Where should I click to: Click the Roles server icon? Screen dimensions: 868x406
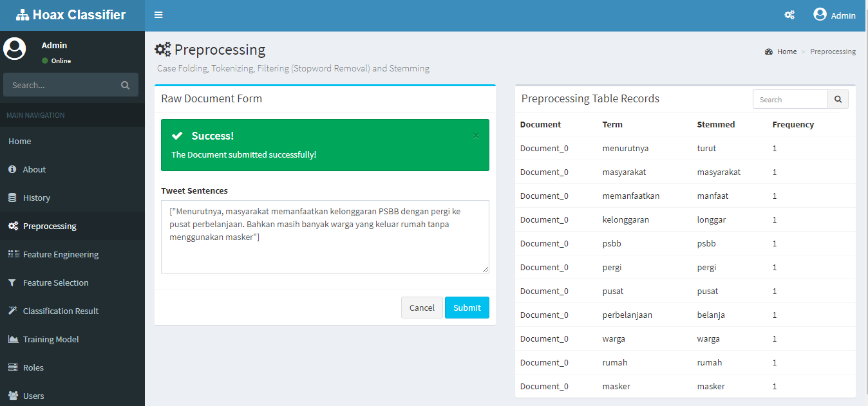[12, 367]
